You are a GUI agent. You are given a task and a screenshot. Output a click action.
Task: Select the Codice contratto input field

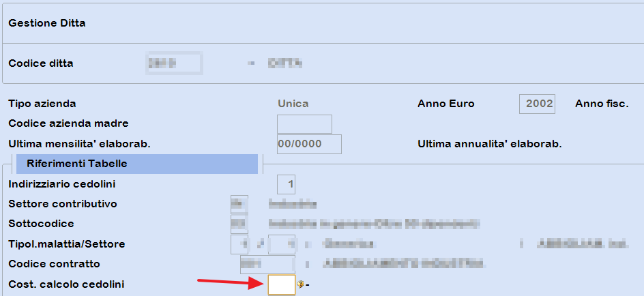[x=268, y=264]
